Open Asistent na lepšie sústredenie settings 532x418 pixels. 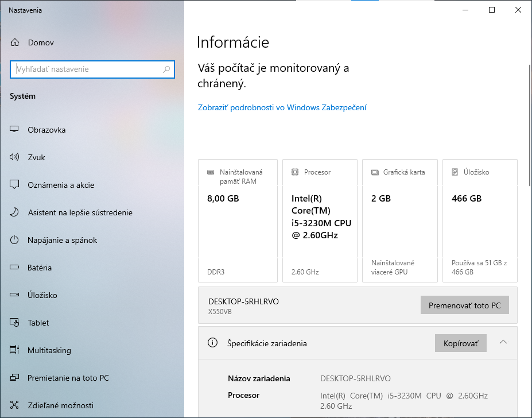point(80,212)
